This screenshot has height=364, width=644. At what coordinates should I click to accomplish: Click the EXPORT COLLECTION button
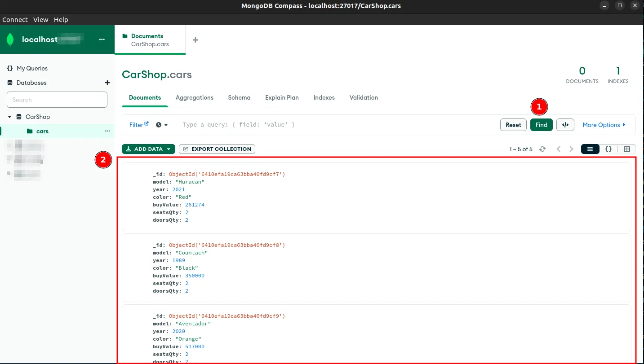(x=217, y=149)
